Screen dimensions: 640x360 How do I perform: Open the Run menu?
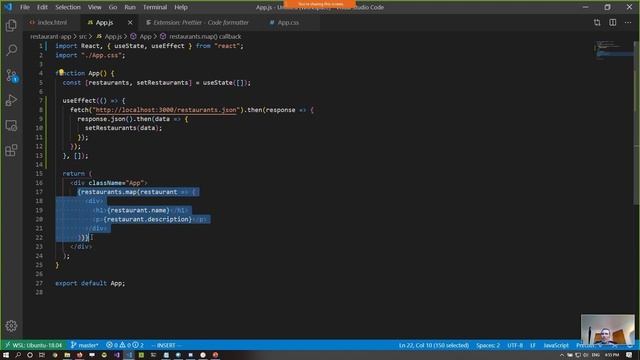pyautogui.click(x=130, y=7)
